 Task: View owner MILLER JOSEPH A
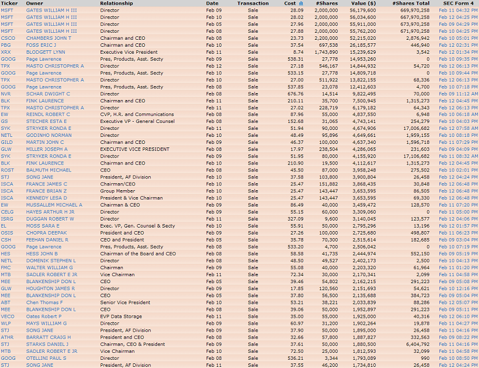coord(47,149)
